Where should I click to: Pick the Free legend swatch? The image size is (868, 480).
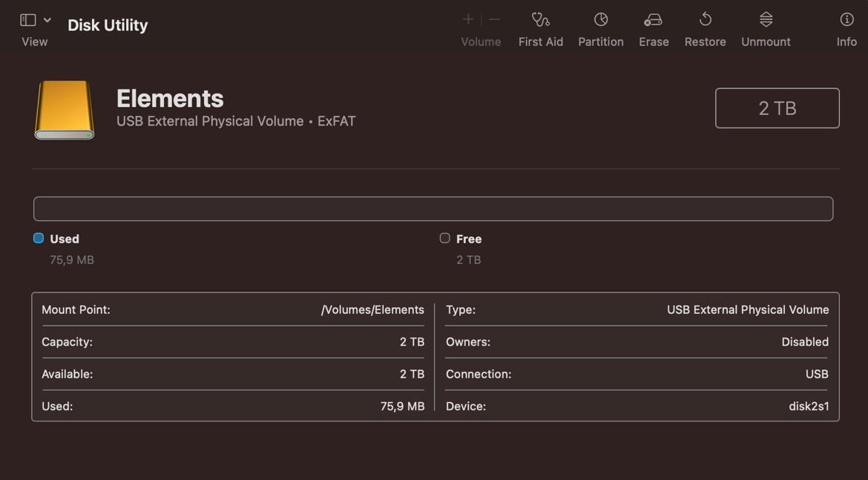[444, 238]
